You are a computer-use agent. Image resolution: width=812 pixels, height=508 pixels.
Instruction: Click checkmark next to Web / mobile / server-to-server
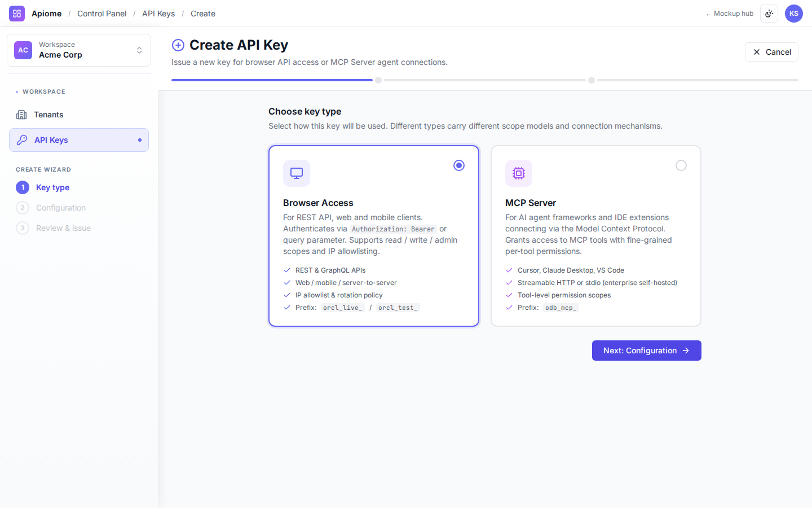pos(287,283)
